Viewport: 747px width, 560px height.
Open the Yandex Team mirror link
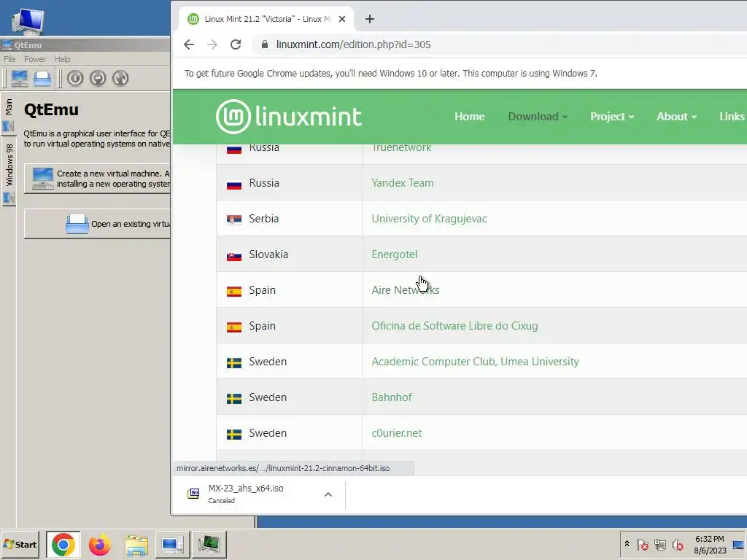point(403,183)
